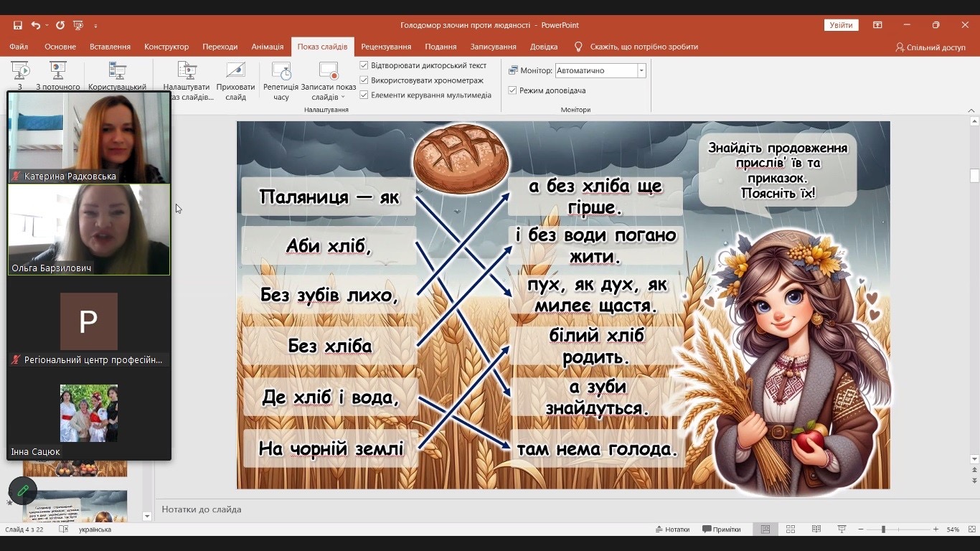
Task: Open the Файл menu
Action: pyautogui.click(x=19, y=47)
